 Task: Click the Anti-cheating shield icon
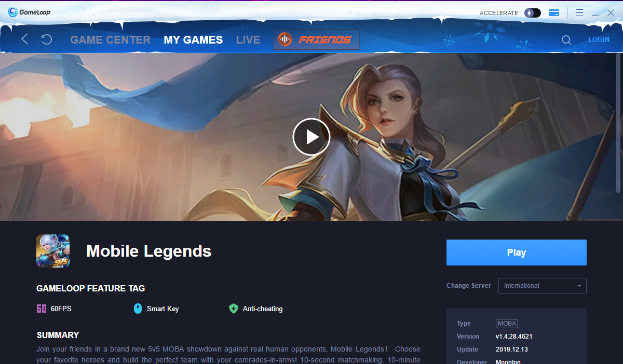[234, 309]
